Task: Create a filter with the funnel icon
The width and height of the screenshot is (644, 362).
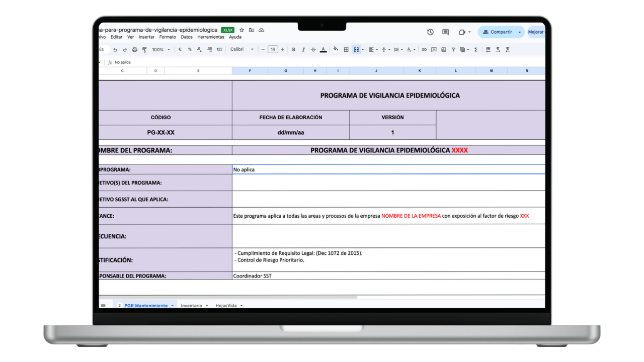Action: 453,49
